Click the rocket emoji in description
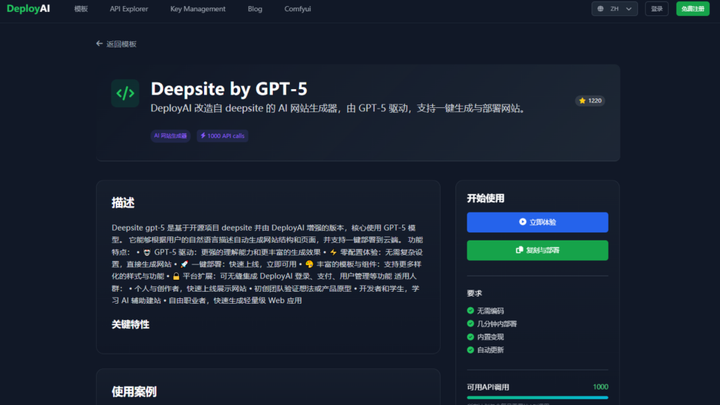 [184, 264]
